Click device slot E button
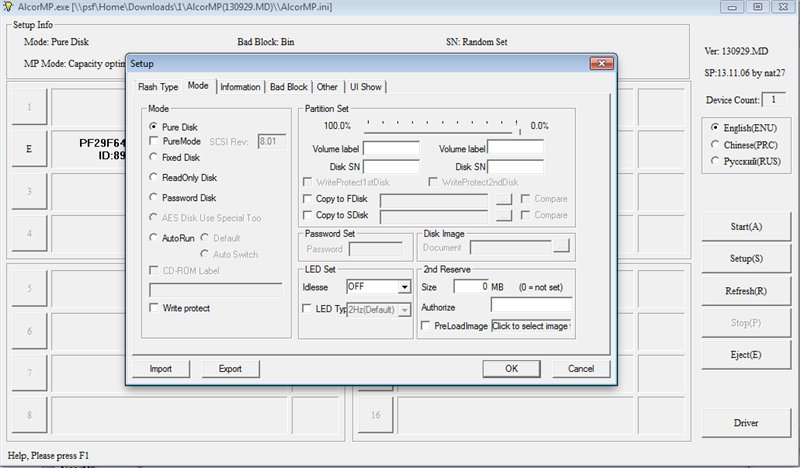The width and height of the screenshot is (800, 468). (x=29, y=149)
